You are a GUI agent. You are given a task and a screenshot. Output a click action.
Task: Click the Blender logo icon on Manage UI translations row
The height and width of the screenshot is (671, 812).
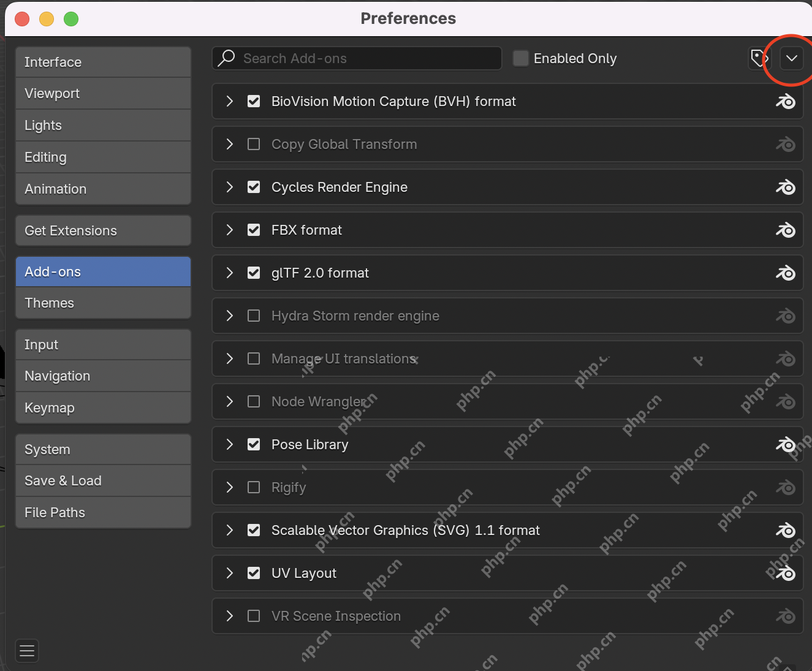[x=786, y=358]
